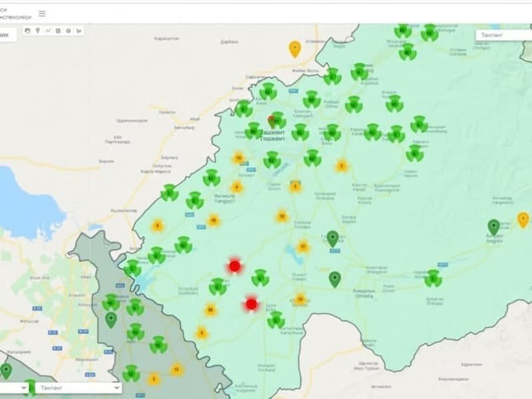This screenshot has width=532, height=399.
Task: Click the red pin marker at Tashkent
Action: click(x=271, y=120)
